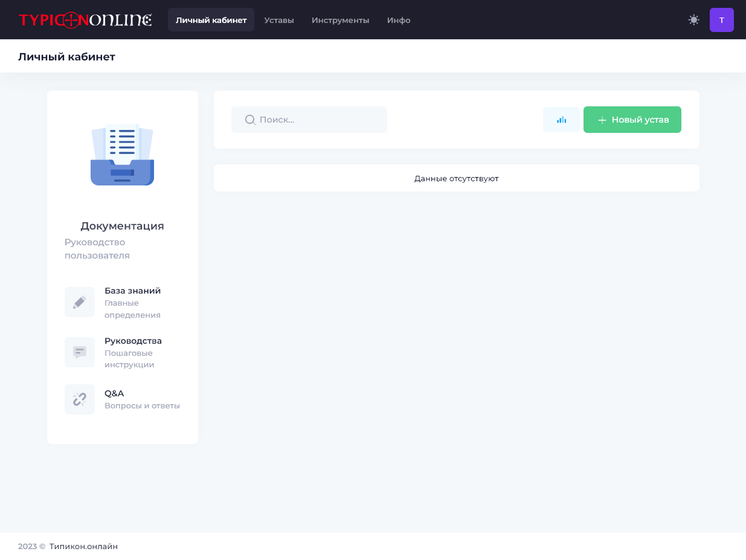
Task: Open the Инструменты menu item
Action: [341, 20]
